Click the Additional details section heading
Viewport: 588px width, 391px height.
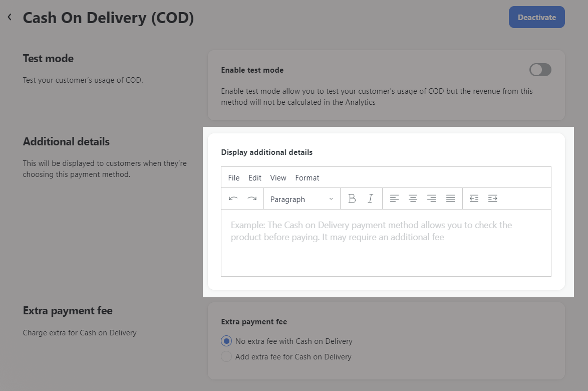click(66, 142)
